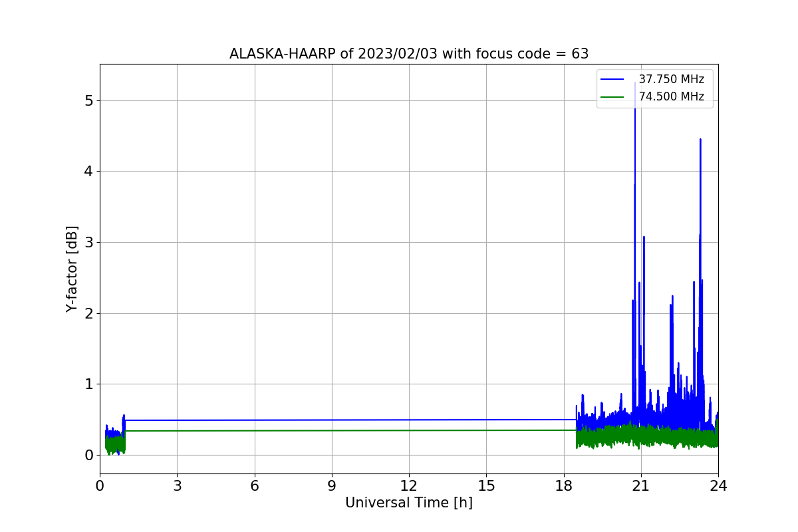This screenshot has width=798, height=532.
Task: Click the x-axis tick label 0
Action: [100, 485]
